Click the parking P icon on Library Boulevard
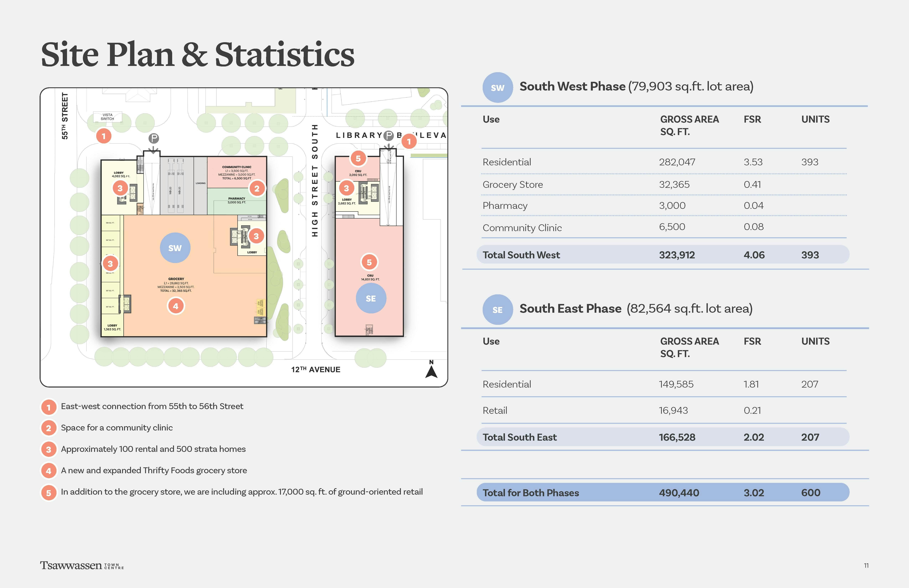This screenshot has width=909, height=588. click(x=388, y=136)
